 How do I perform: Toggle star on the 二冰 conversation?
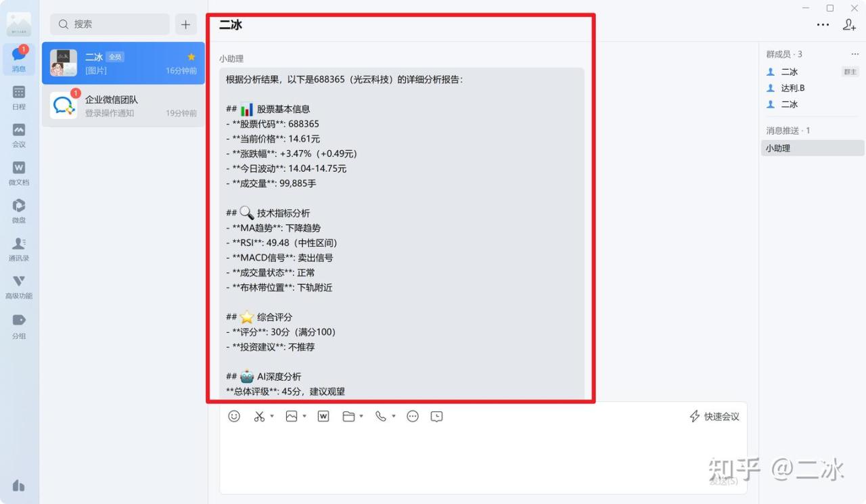(x=191, y=57)
